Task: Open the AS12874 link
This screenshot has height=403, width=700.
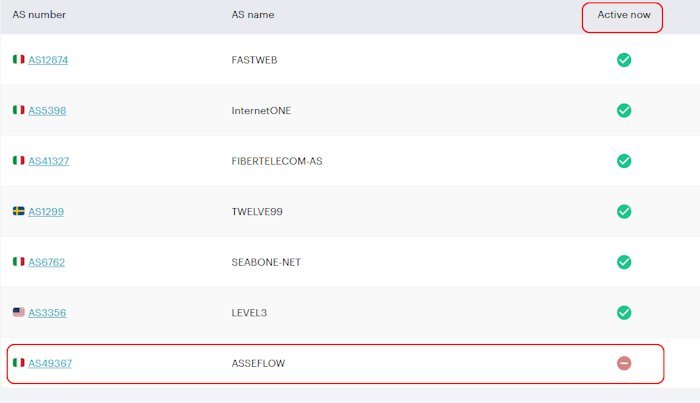Action: [48, 60]
